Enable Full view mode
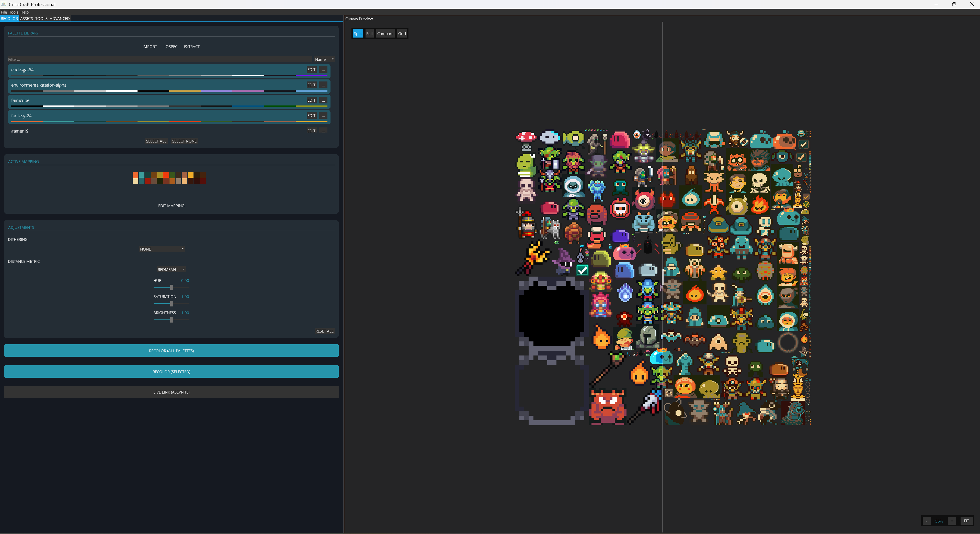The image size is (980, 534). pyautogui.click(x=369, y=33)
